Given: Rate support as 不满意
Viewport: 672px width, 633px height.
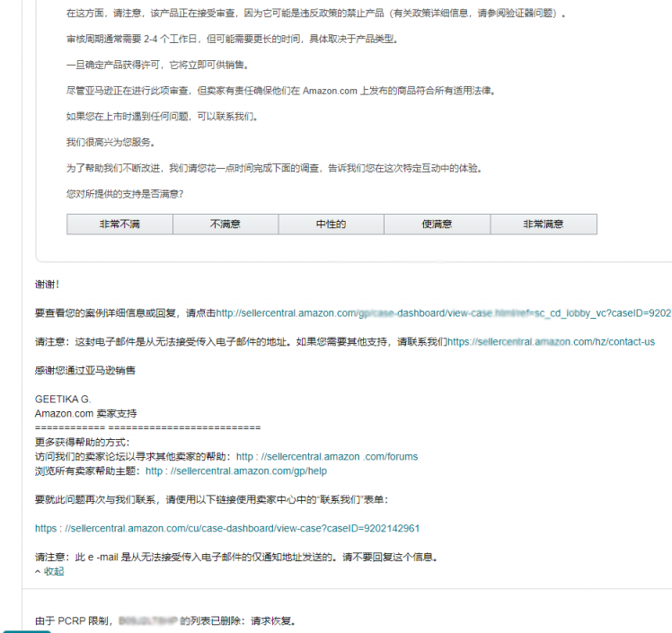Looking at the screenshot, I should click(225, 224).
